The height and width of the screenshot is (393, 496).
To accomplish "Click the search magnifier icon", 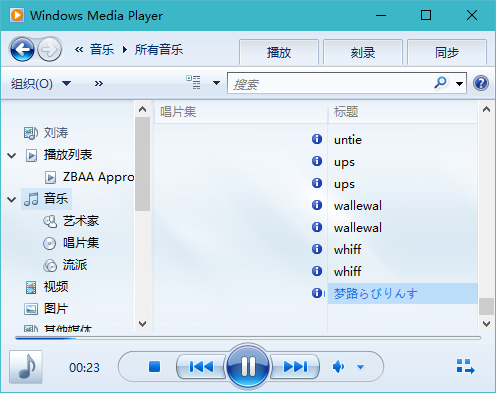I will pyautogui.click(x=440, y=82).
